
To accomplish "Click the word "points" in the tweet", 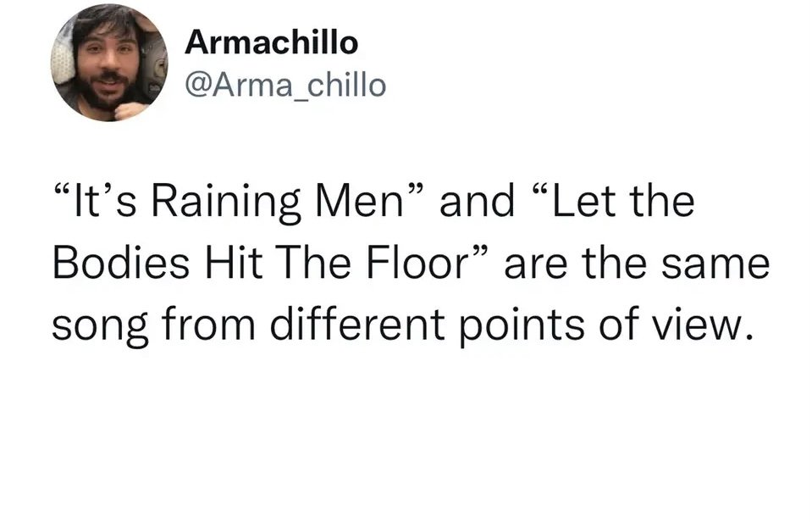I will point(522,327).
